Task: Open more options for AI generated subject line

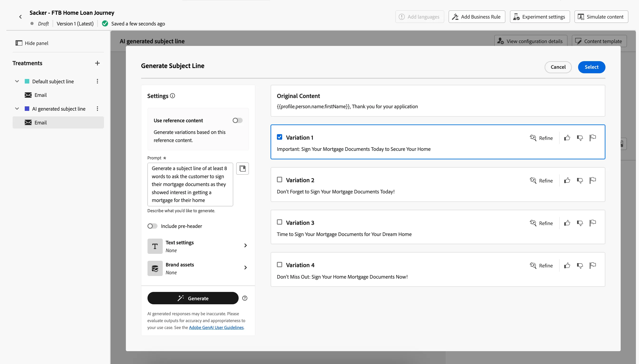Action: (x=97, y=109)
